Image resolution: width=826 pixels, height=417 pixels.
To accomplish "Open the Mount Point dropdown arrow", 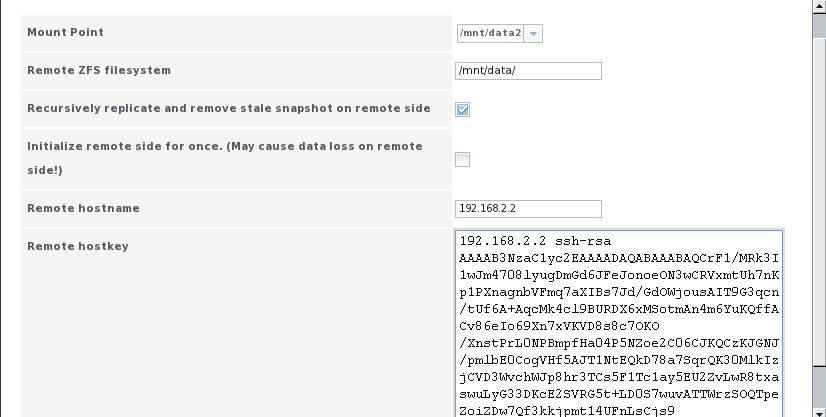I will click(x=533, y=33).
